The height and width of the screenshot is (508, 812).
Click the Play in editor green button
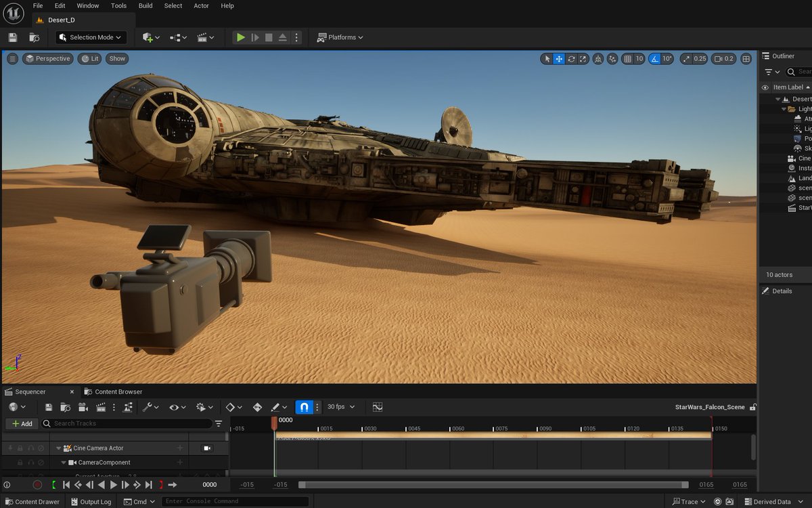point(240,37)
